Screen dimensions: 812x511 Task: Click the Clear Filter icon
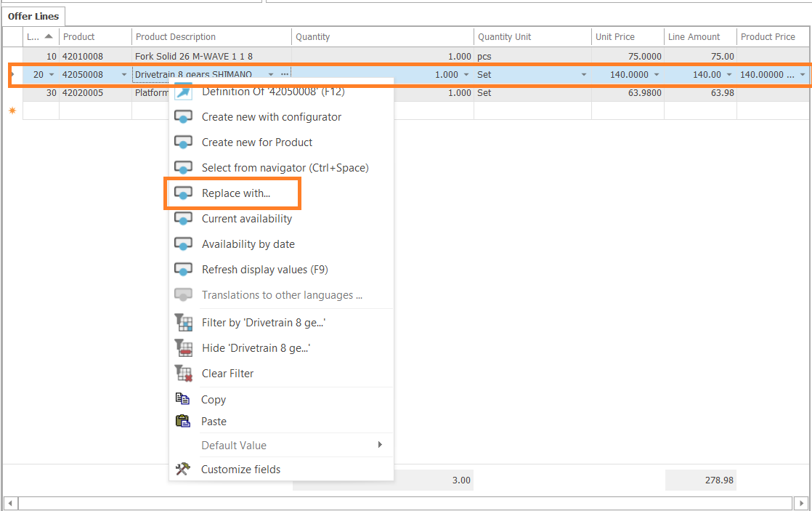coord(183,374)
